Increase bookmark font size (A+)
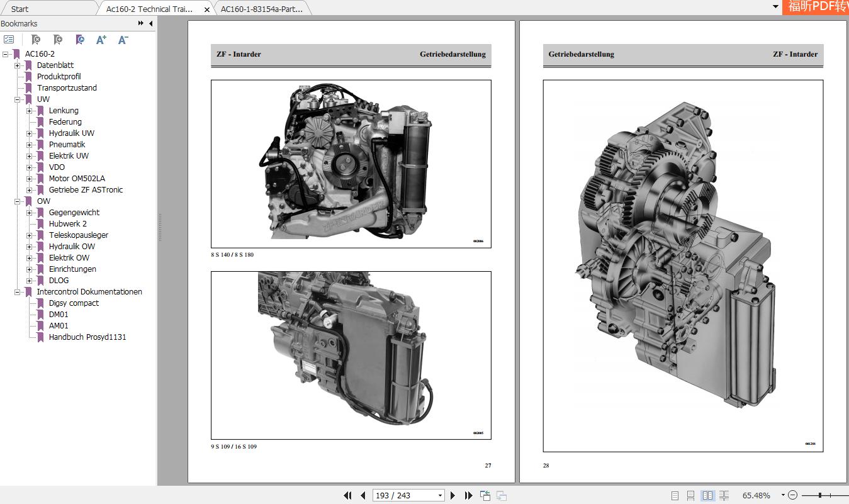849x504 pixels. click(101, 40)
